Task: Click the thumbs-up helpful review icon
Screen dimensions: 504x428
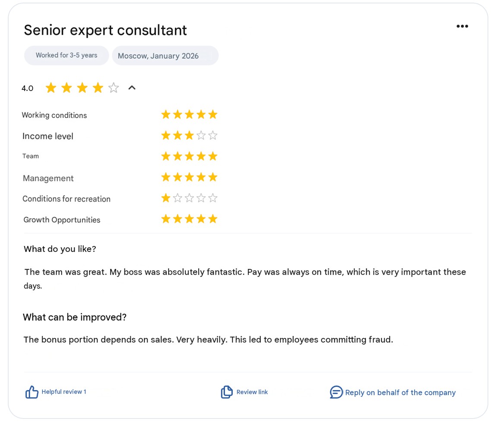Action: click(32, 392)
